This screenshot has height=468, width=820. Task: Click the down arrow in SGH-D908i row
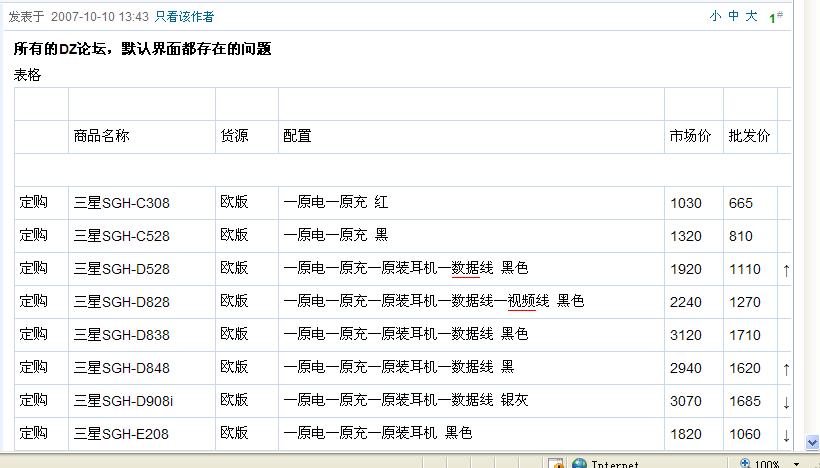[x=786, y=402]
